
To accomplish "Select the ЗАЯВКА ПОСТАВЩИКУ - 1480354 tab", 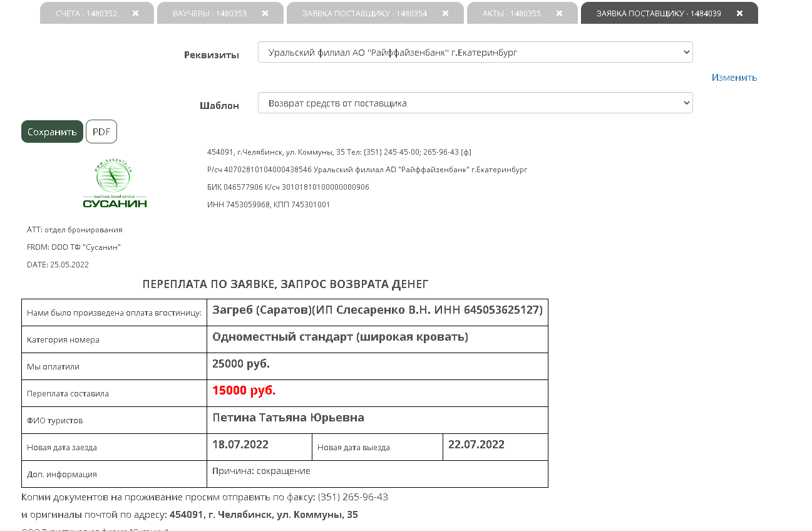I will (x=364, y=13).
